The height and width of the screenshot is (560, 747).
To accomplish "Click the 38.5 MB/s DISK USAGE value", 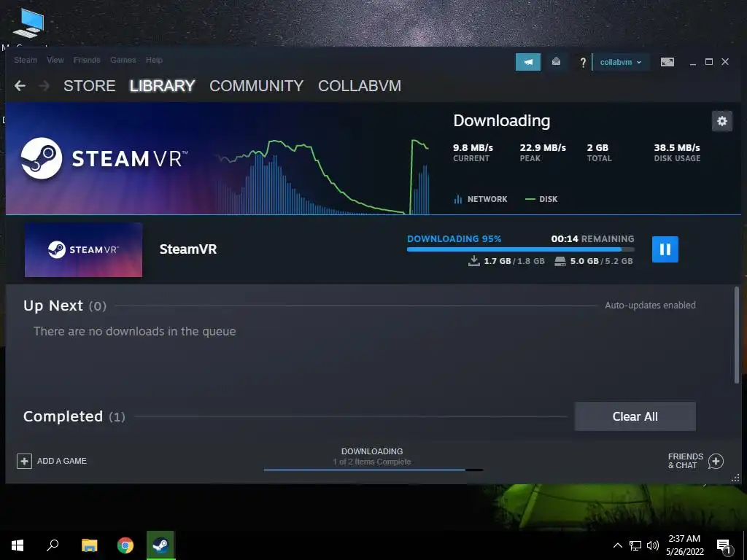I will [x=677, y=147].
